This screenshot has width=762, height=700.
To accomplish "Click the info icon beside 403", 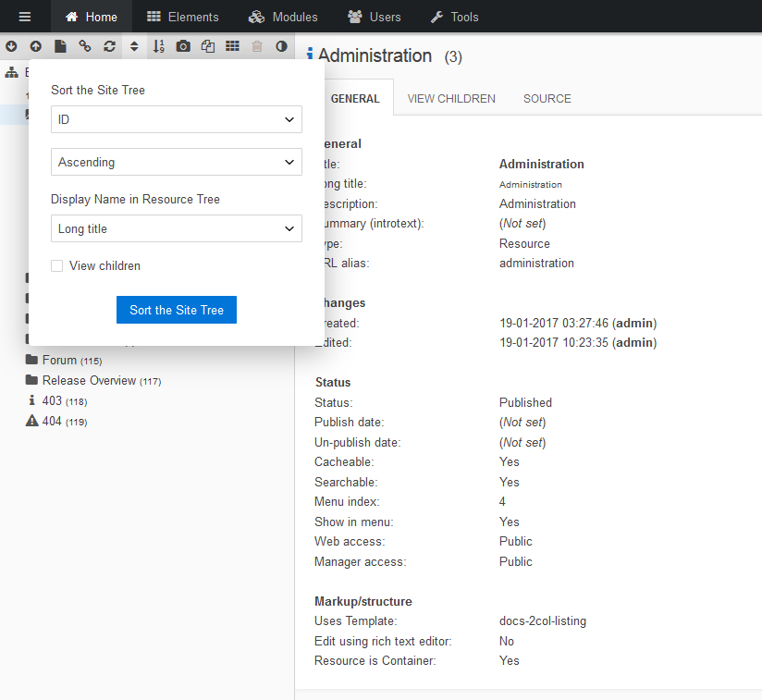I will click(x=31, y=400).
